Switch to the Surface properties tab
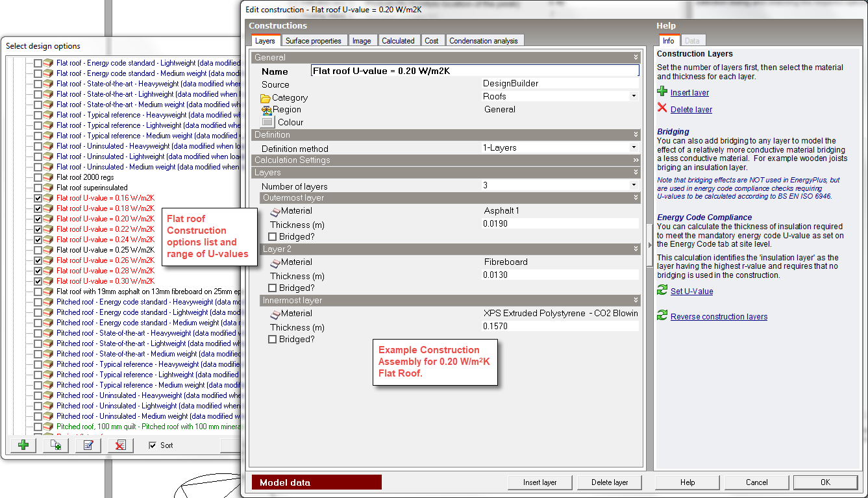 pyautogui.click(x=314, y=41)
